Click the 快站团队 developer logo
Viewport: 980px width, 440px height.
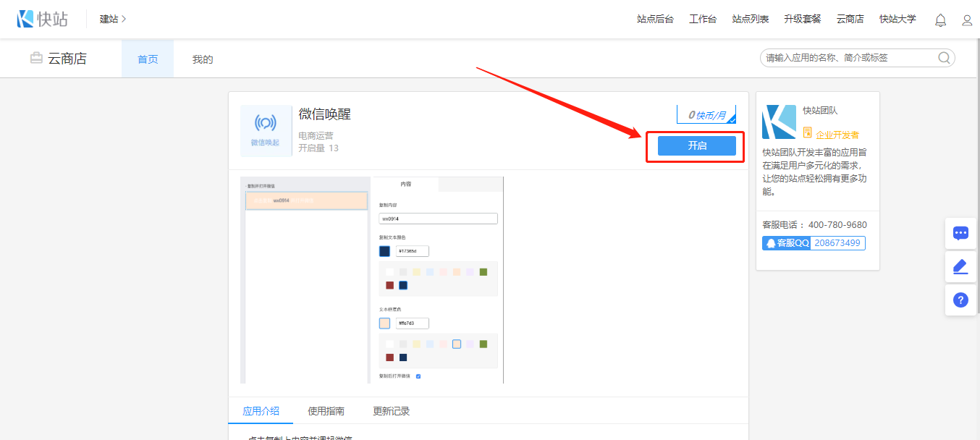(x=779, y=122)
